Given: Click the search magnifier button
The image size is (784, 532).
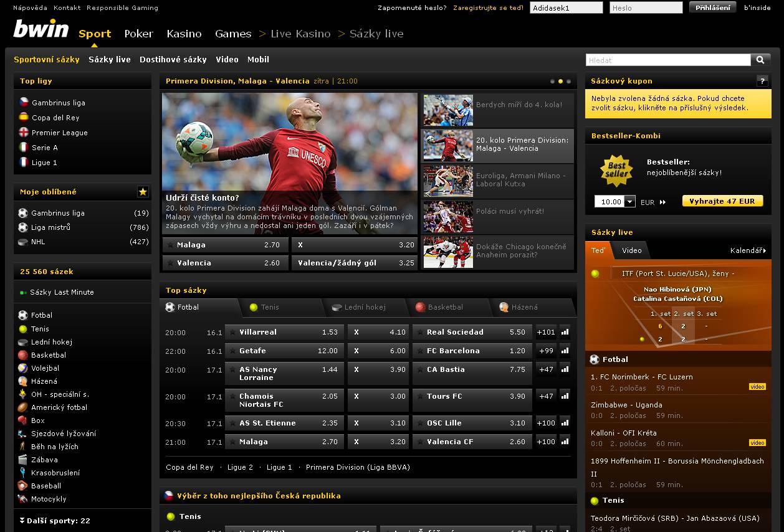Looking at the screenshot, I should click(760, 60).
